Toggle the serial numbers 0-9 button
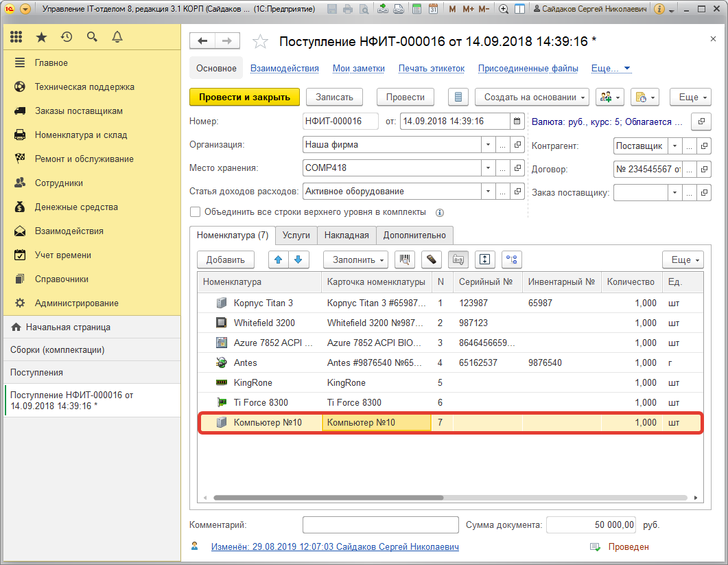The image size is (728, 565). [458, 260]
